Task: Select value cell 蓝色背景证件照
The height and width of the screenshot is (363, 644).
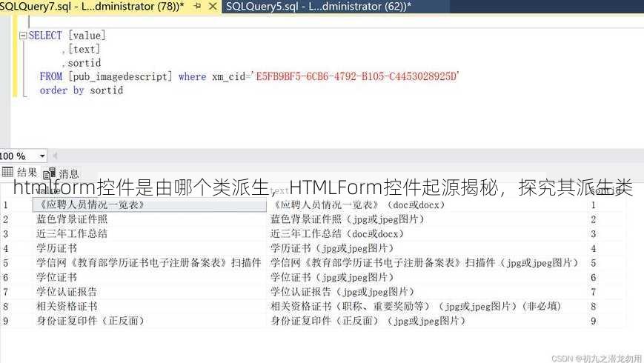Action: pos(150,219)
